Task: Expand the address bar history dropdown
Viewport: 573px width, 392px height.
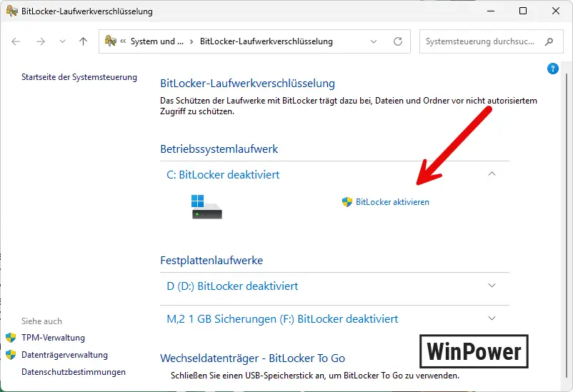Action: [x=374, y=41]
